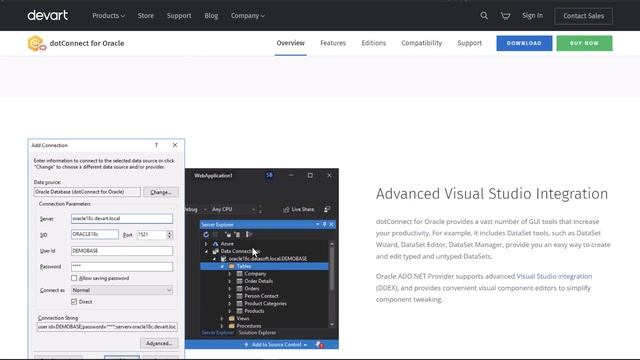This screenshot has width=640, height=360.
Task: Click the blue DOWNLOAD button
Action: [524, 43]
